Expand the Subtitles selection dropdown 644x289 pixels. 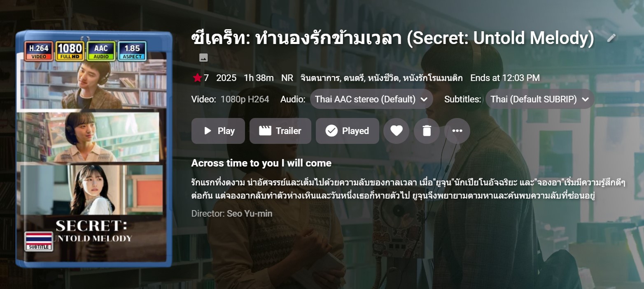point(540,99)
